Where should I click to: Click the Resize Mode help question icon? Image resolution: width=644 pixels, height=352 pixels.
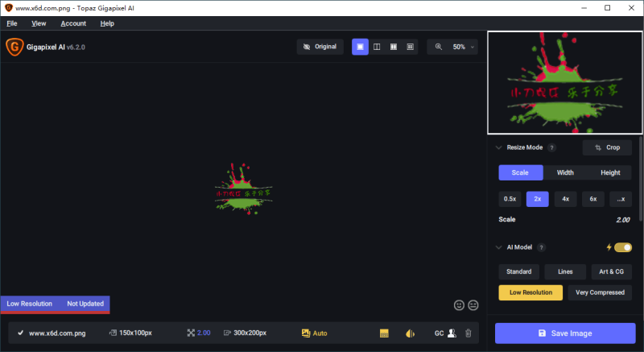click(551, 148)
